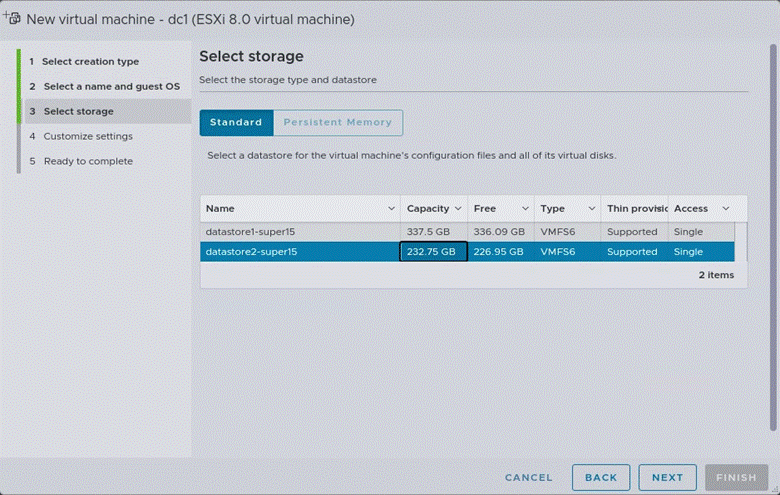Viewport: 780px width, 495px height.
Task: Click Supported cell in datastore2-super15 row
Action: point(634,252)
